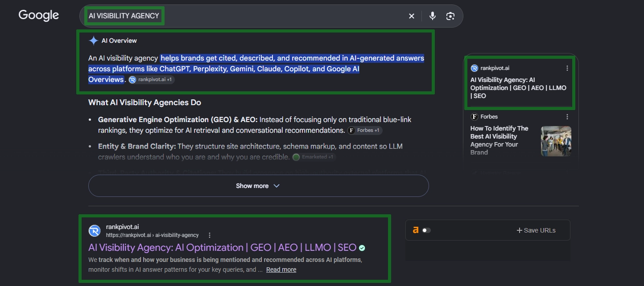Open the AI Visibility Agency search result title link
Screen dimensions: 644x286
pos(222,248)
